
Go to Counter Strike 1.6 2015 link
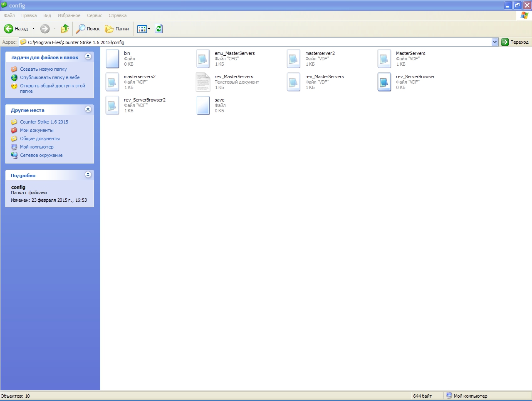pyautogui.click(x=44, y=122)
